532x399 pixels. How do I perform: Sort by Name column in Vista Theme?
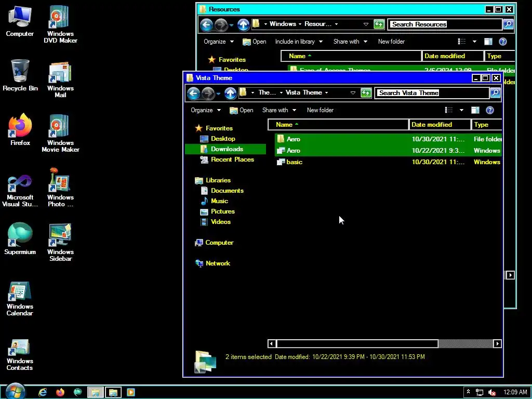[x=338, y=125]
